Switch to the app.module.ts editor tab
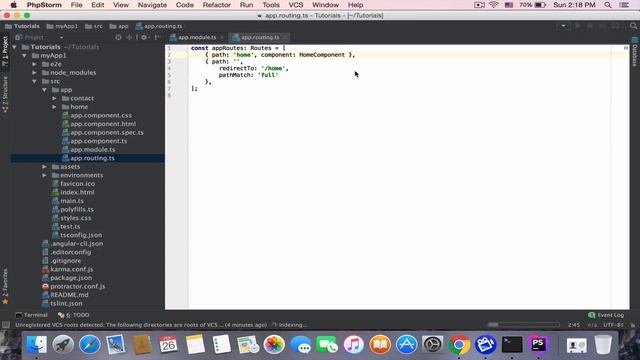 [197, 37]
